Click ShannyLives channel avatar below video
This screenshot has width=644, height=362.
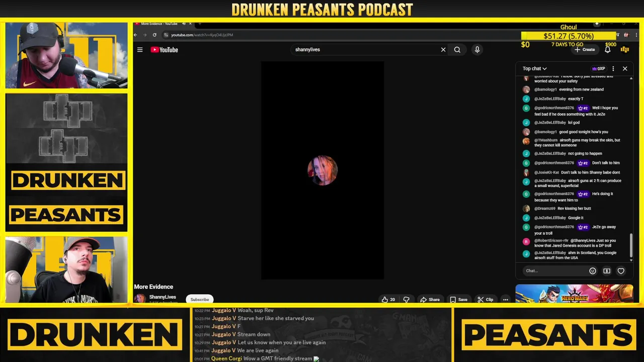point(140,299)
